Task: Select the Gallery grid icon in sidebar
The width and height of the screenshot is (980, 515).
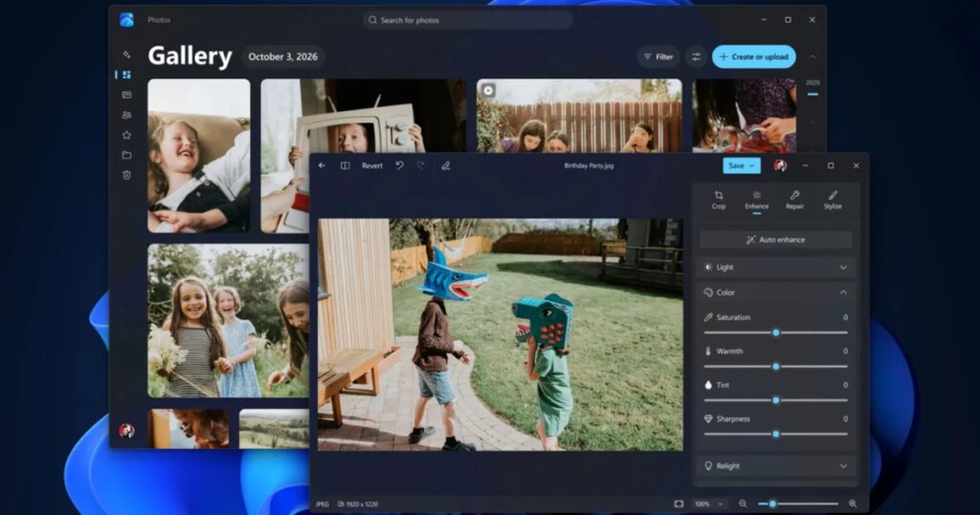Action: coord(127,75)
